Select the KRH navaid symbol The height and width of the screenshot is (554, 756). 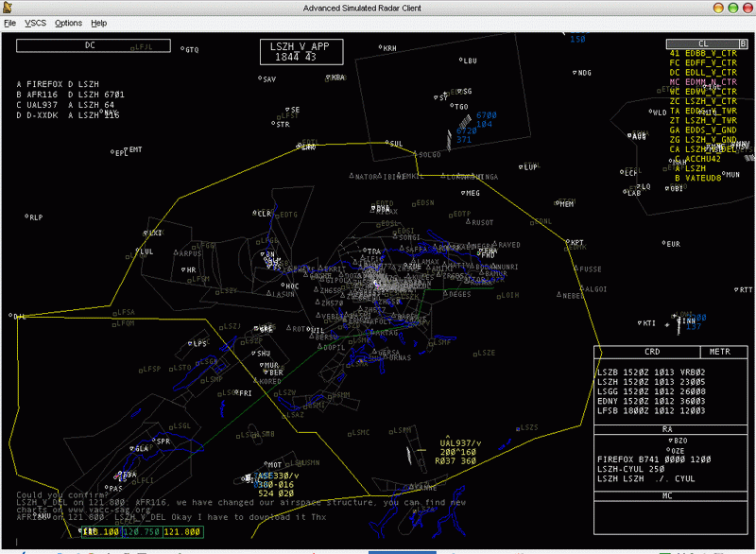(x=380, y=47)
